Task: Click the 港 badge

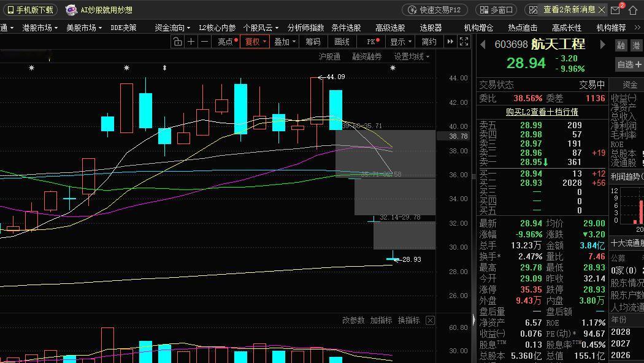Action: coord(636,45)
